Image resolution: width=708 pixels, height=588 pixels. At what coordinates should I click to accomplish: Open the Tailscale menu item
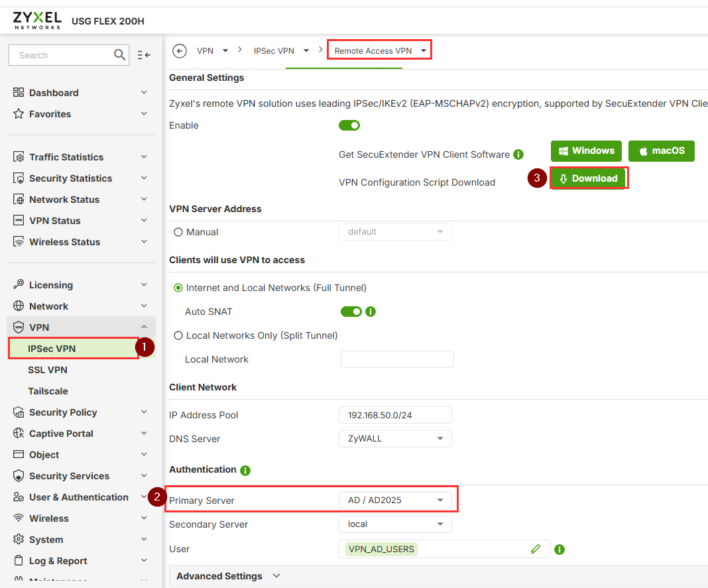coord(48,391)
